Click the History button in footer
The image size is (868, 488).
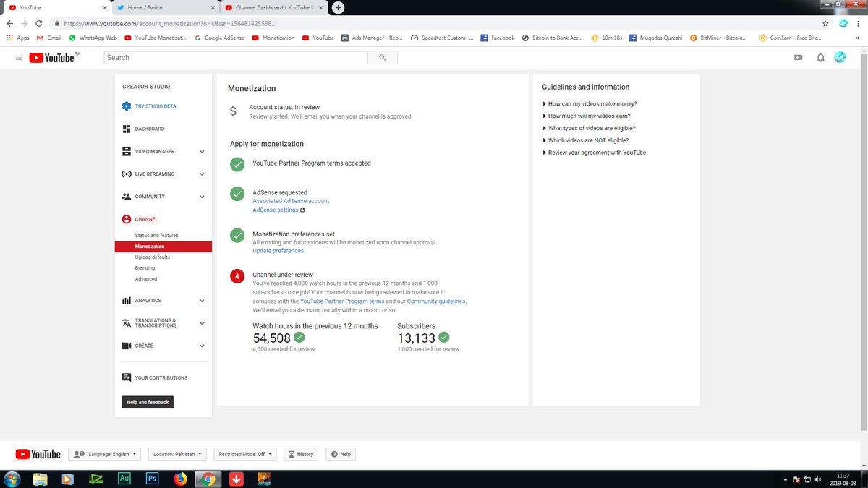pos(300,454)
